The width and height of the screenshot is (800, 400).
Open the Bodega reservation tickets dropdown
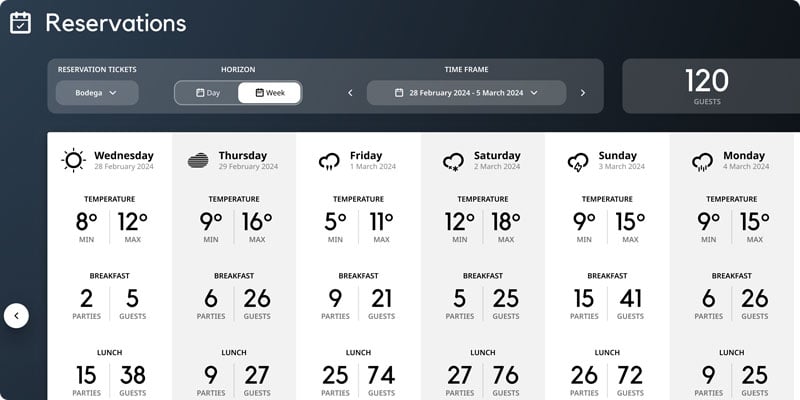97,93
